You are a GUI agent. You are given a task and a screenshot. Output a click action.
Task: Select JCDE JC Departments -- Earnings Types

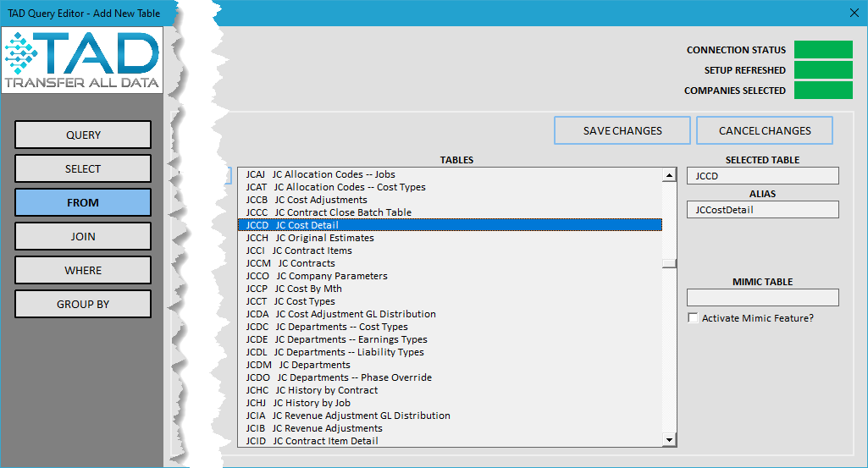pyautogui.click(x=450, y=339)
